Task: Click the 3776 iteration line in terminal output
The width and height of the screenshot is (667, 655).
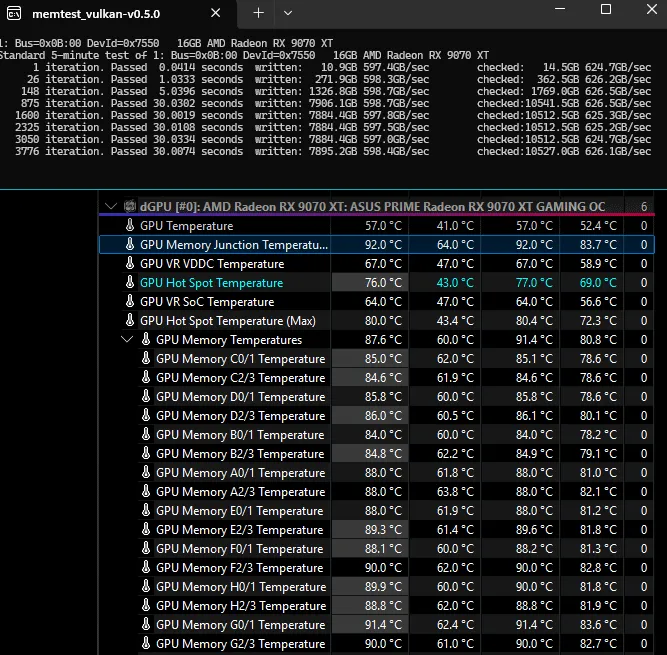Action: [x=333, y=151]
